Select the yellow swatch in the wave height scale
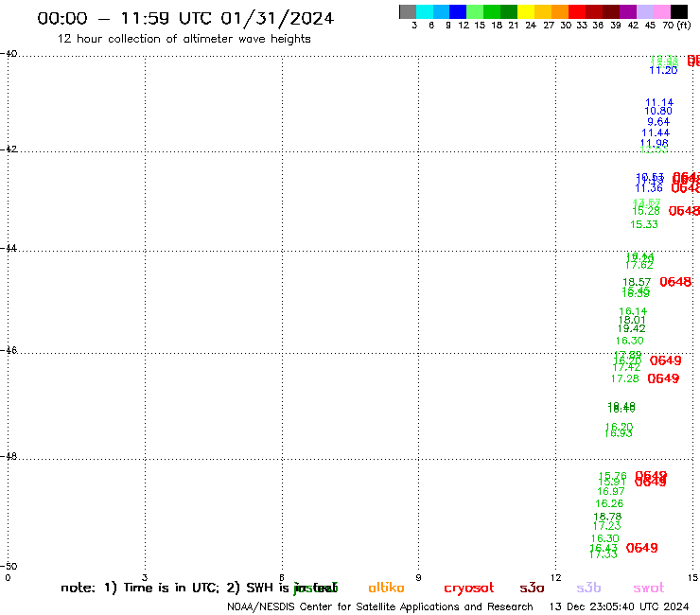 point(526,11)
